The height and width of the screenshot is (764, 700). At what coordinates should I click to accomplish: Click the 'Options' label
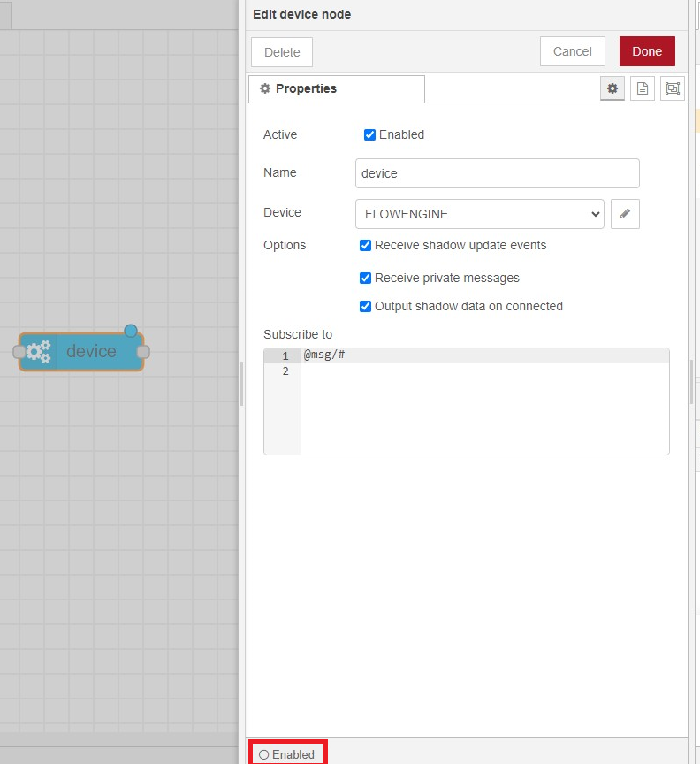[x=285, y=245]
